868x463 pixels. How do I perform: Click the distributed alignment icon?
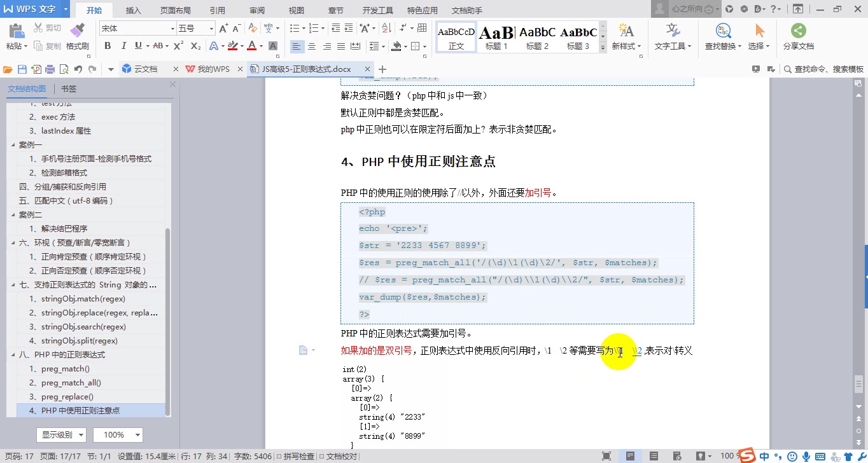point(356,46)
